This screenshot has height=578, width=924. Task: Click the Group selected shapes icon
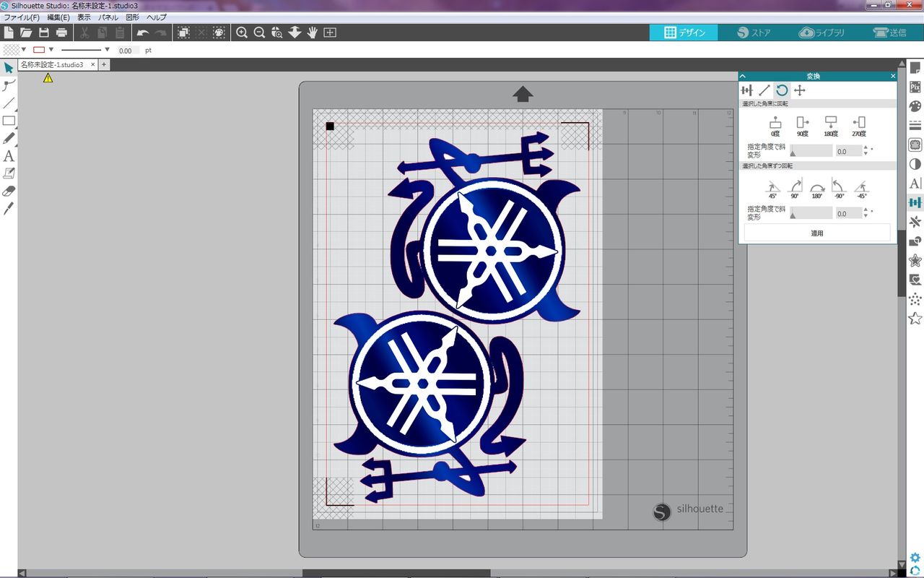tap(183, 33)
